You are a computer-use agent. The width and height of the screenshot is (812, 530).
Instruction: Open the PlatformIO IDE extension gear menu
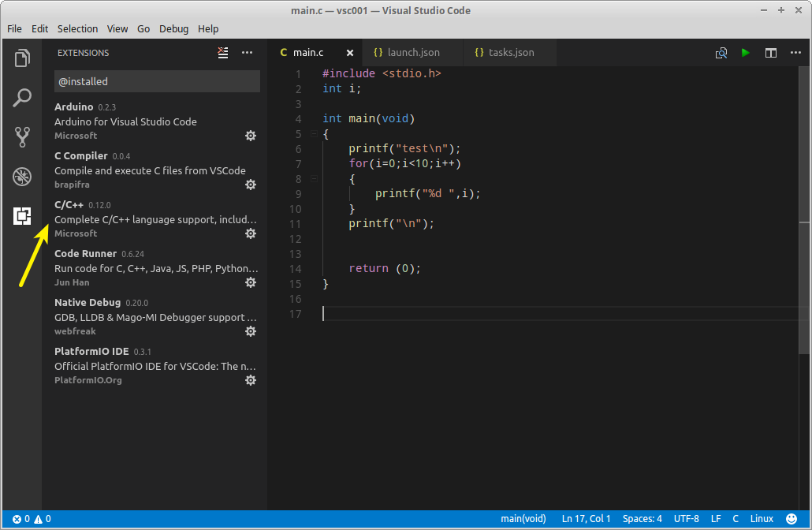click(x=251, y=380)
